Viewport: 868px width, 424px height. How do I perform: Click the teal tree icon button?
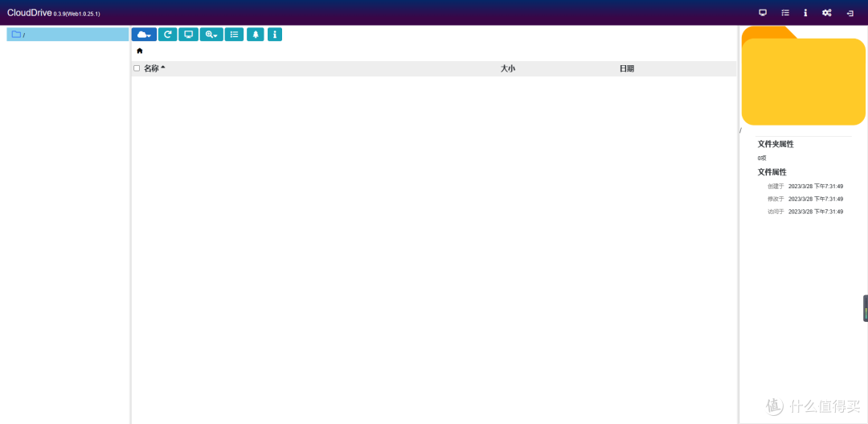(256, 35)
